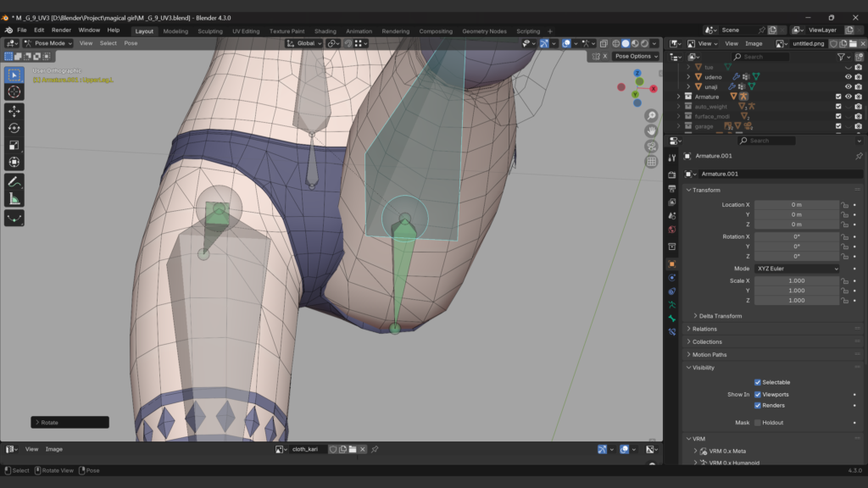Toggle the Renders visibility checkbox
The height and width of the screenshot is (488, 868).
[758, 405]
